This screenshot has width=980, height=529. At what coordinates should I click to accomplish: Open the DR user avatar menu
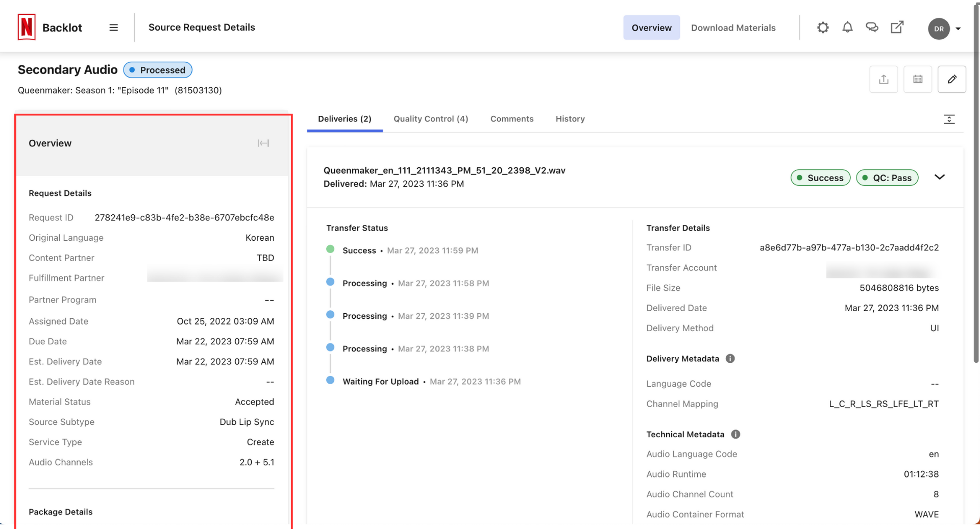pos(944,29)
